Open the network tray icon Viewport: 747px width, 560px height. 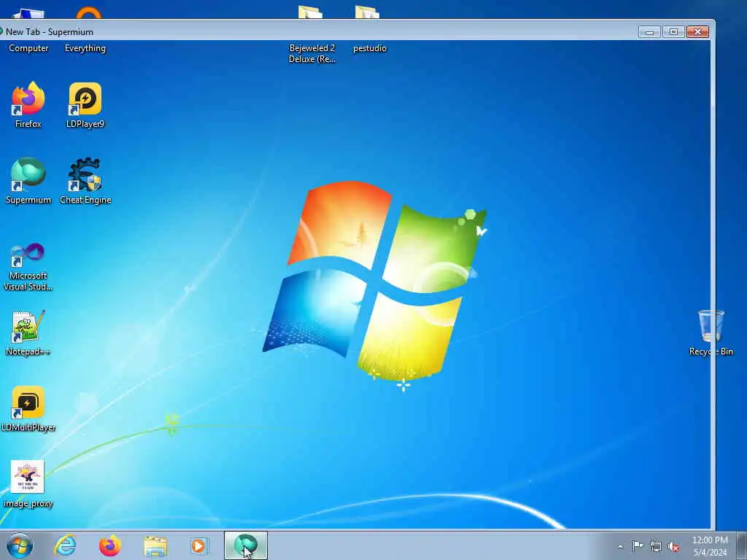click(656, 546)
